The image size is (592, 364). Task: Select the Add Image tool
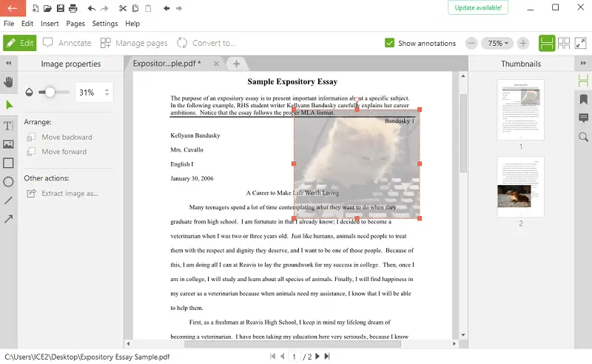[8, 144]
